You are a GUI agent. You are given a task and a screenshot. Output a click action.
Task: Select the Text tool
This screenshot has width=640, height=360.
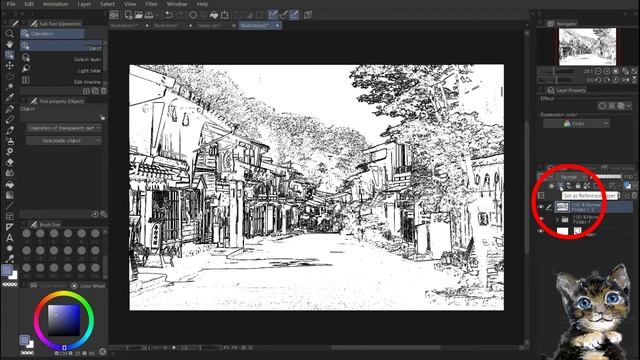tap(9, 238)
